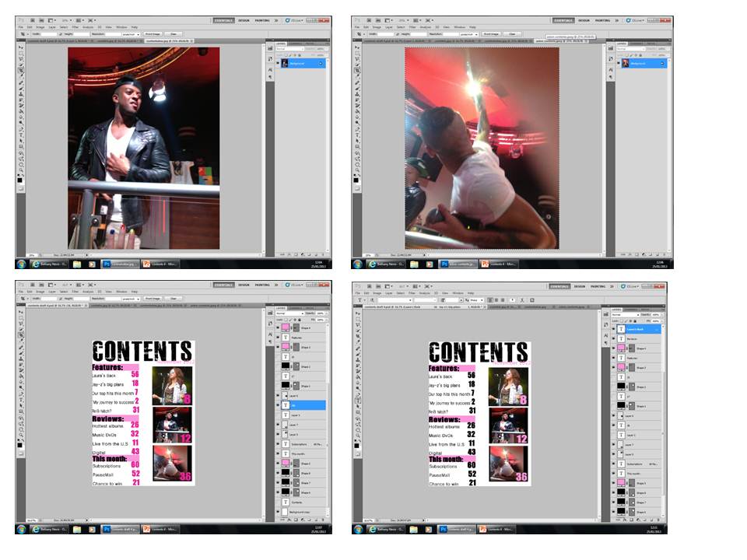Toggle Background layer eye in top-right screenshot
This screenshot has width=747, height=560.
point(618,63)
